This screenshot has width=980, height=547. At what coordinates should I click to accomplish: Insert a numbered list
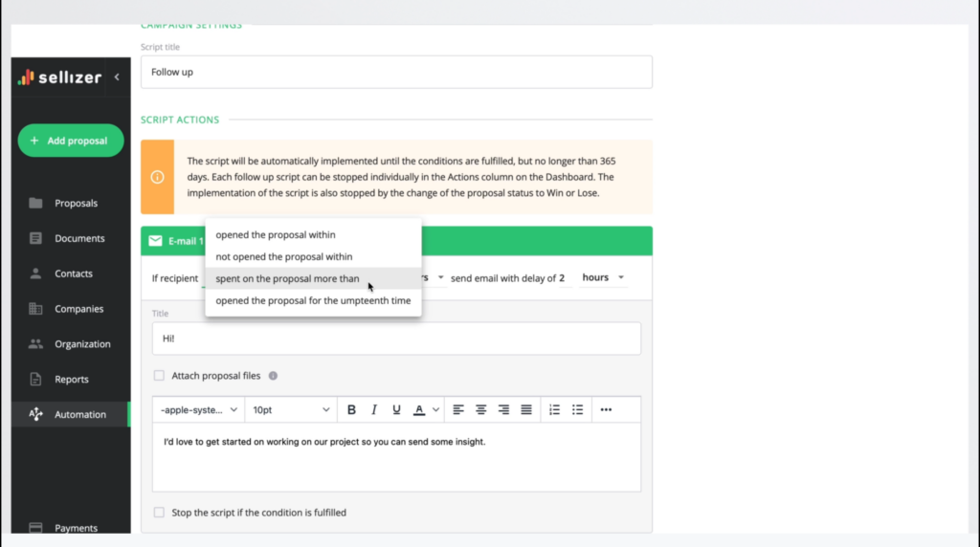click(554, 409)
